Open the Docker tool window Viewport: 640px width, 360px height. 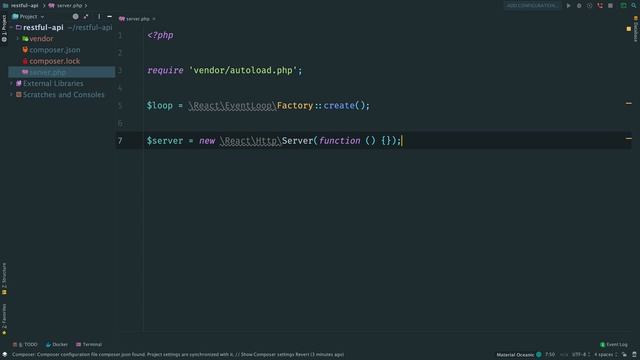(57, 344)
